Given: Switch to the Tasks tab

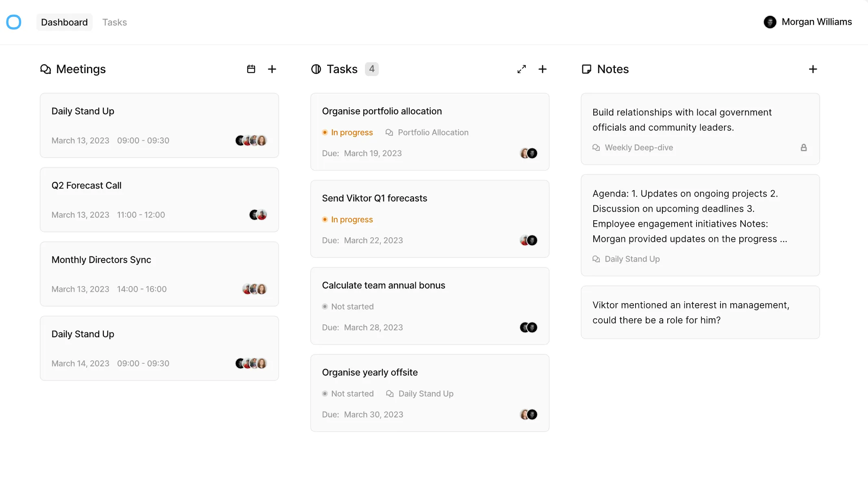Looking at the screenshot, I should pos(114,22).
